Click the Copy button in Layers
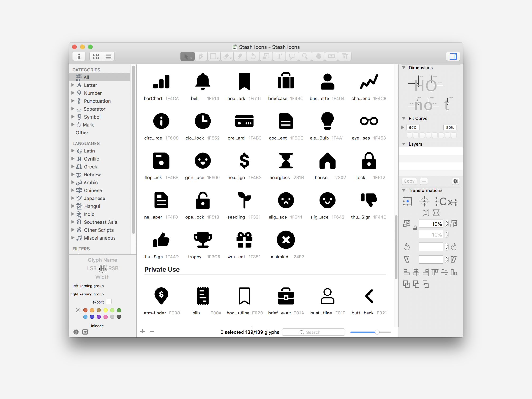This screenshot has width=532, height=399. pyautogui.click(x=409, y=181)
